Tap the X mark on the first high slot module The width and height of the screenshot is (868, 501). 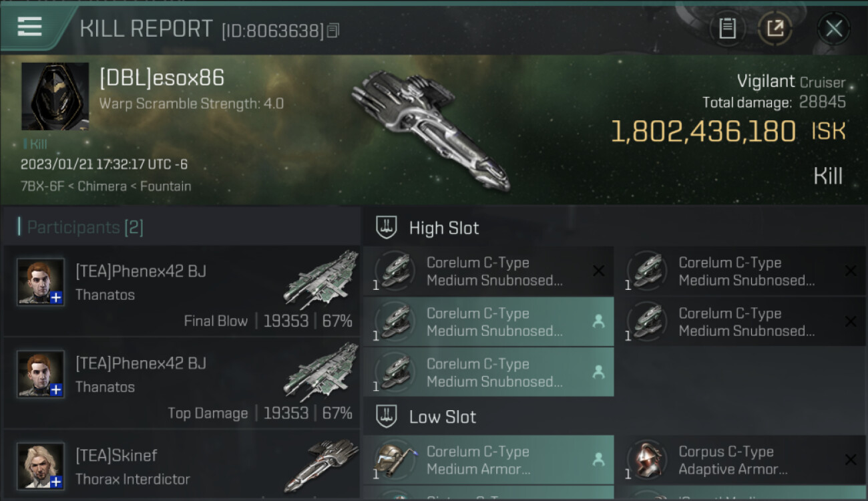598,271
